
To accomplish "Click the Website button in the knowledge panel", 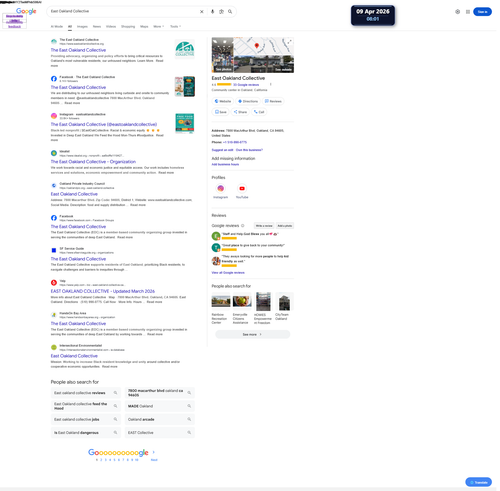I will point(223,101).
